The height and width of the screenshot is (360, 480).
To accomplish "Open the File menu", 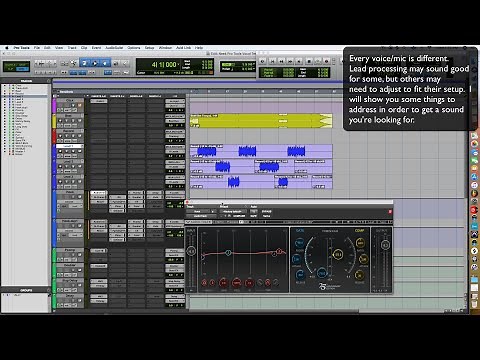I will [37, 48].
